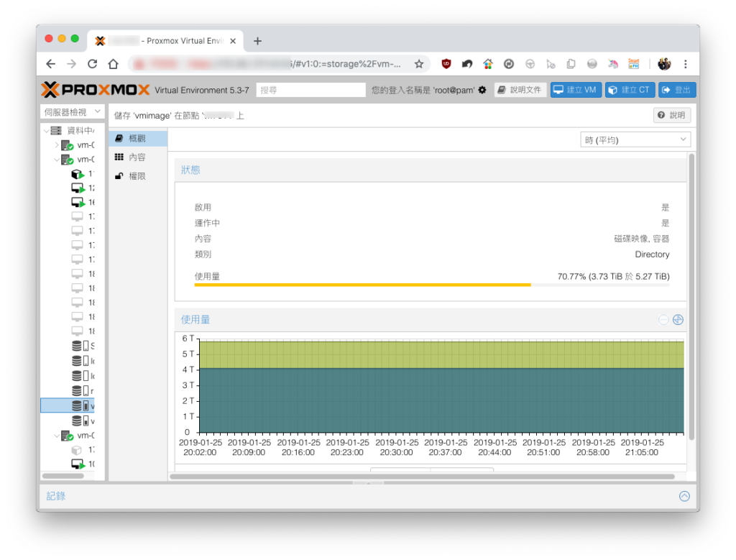Click the 建立 VM button

576,90
